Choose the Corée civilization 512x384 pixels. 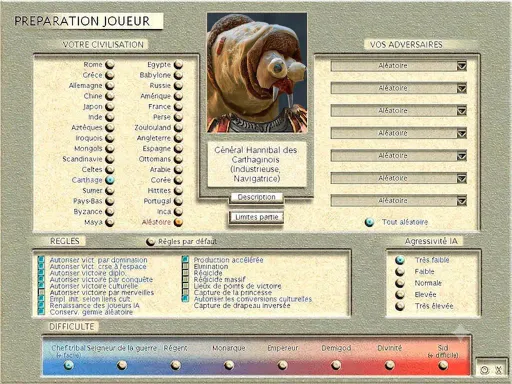(178, 180)
